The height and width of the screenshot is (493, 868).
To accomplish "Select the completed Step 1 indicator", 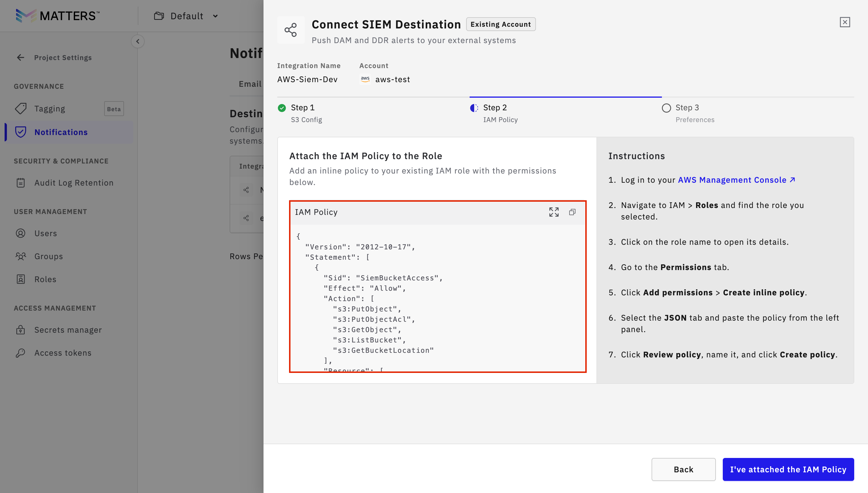I will pyautogui.click(x=282, y=108).
